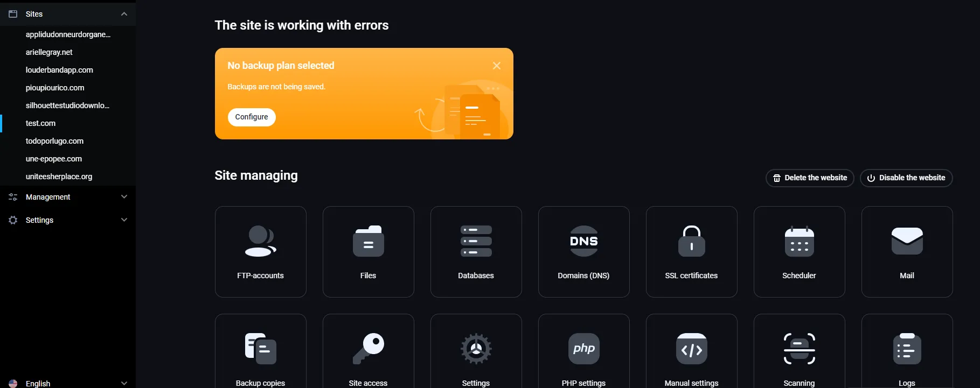Open Domains (DNS) tile
The width and height of the screenshot is (980, 388).
pyautogui.click(x=583, y=252)
